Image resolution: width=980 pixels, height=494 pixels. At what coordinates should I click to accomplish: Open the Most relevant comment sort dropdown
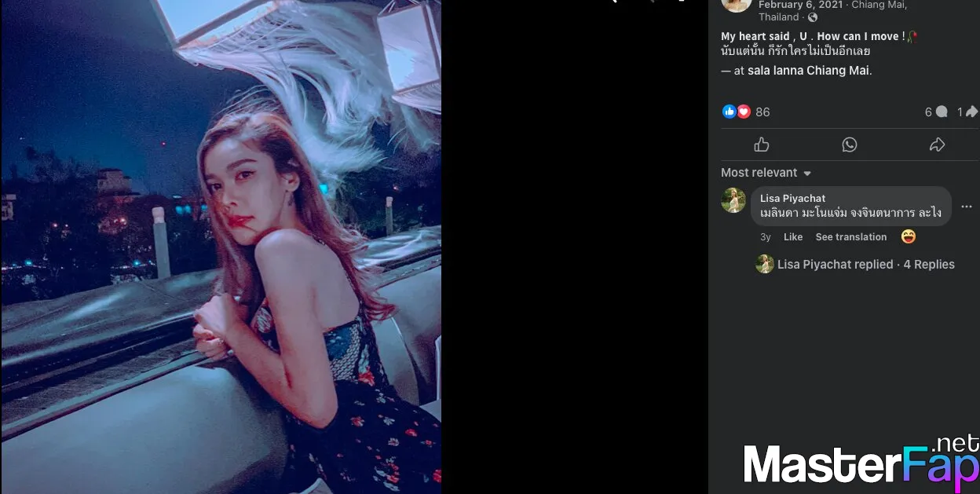[766, 173]
